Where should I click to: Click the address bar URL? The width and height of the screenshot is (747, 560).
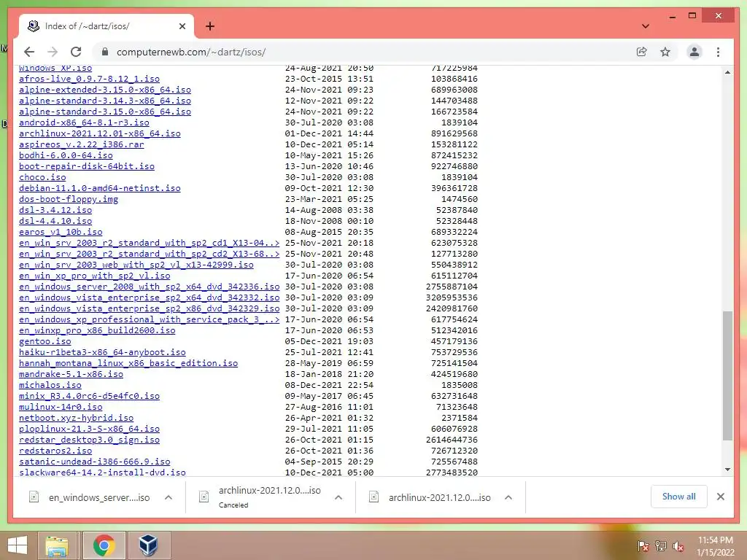coord(191,52)
